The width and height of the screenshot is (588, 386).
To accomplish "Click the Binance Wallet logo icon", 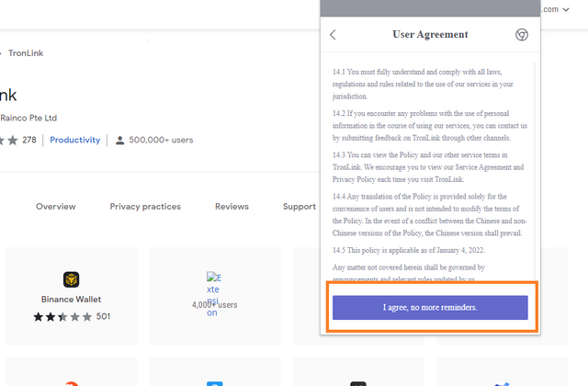I will 72,279.
